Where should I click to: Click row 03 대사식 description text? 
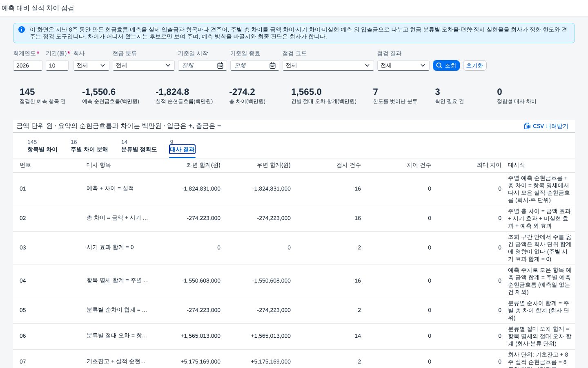pos(539,248)
